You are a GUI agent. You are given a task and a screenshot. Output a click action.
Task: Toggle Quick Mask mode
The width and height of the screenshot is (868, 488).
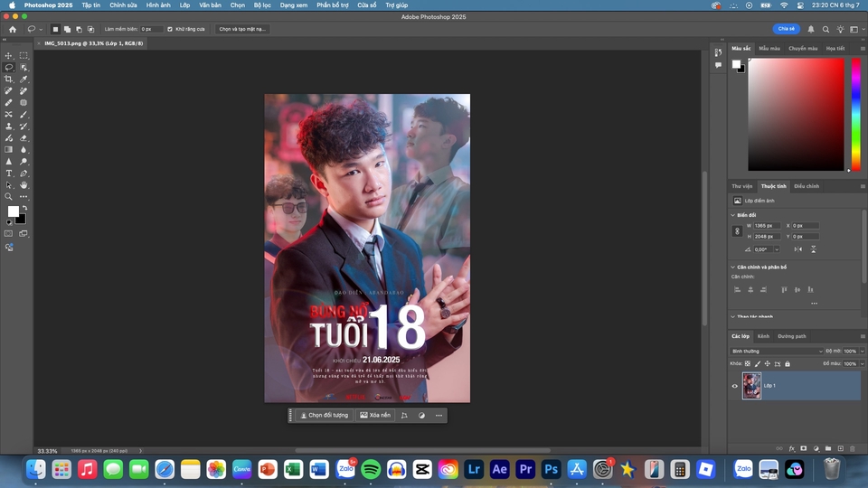pos(9,234)
